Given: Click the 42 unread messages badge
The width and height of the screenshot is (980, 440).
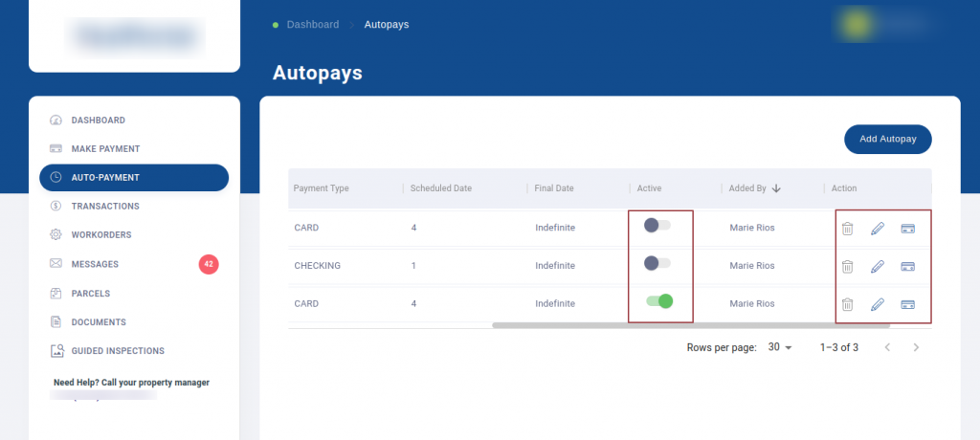Looking at the screenshot, I should tap(209, 265).
